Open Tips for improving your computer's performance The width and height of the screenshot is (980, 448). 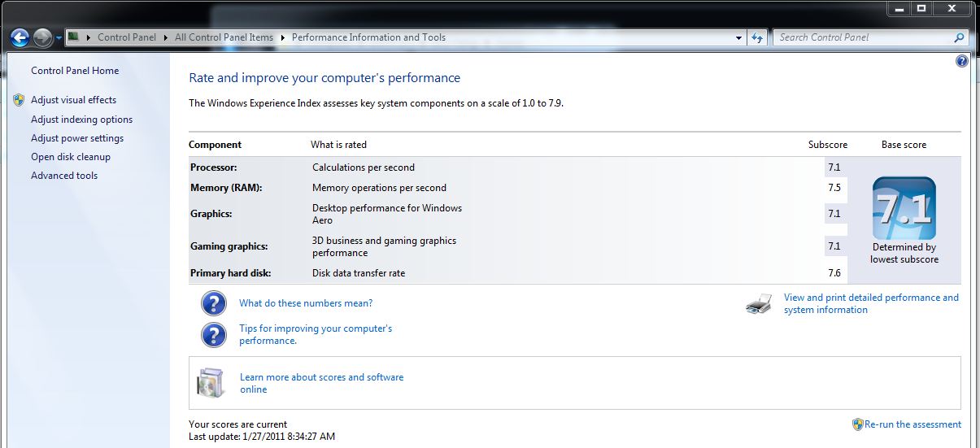coord(316,335)
